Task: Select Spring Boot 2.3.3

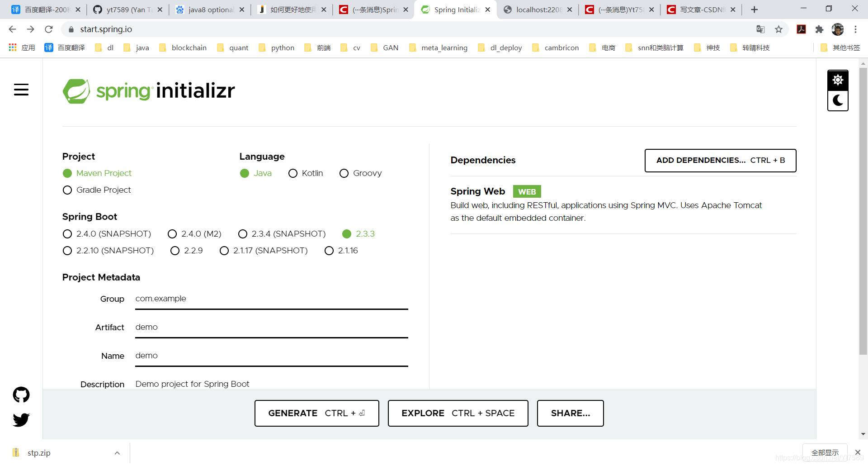Action: [x=359, y=234]
